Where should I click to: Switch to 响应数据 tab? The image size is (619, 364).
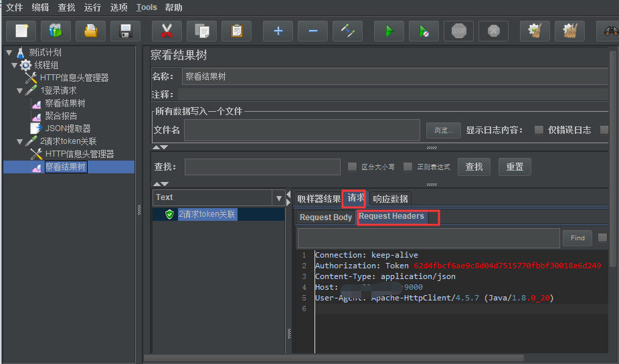[x=390, y=199]
